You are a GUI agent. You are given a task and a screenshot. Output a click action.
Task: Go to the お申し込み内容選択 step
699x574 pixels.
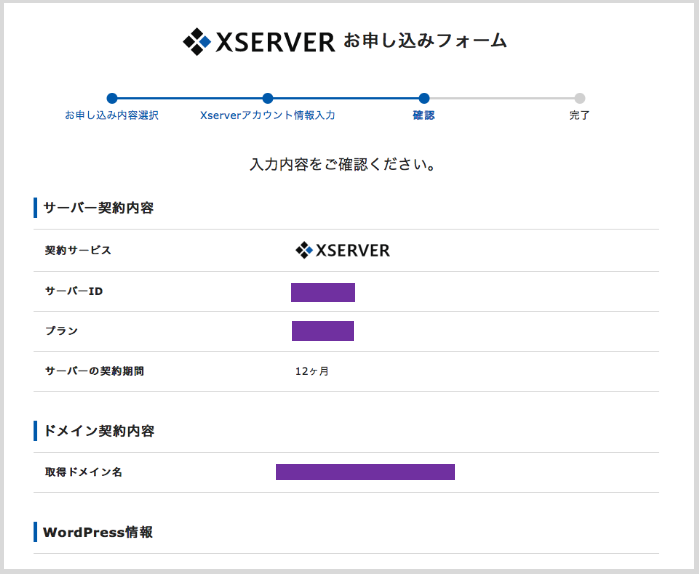[x=112, y=115]
